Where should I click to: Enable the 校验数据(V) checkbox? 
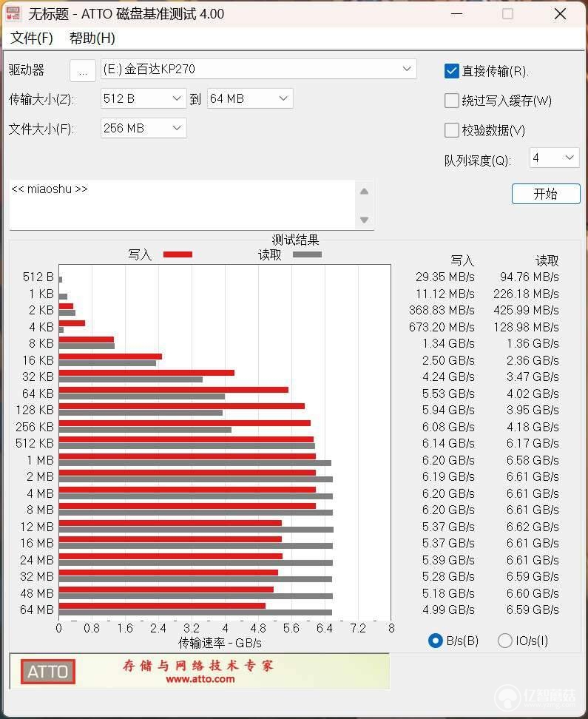(451, 130)
